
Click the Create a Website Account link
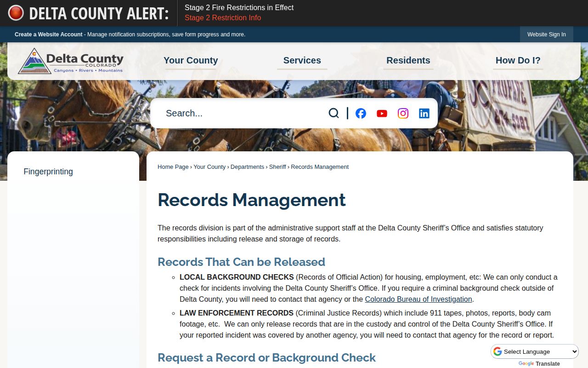[49, 34]
